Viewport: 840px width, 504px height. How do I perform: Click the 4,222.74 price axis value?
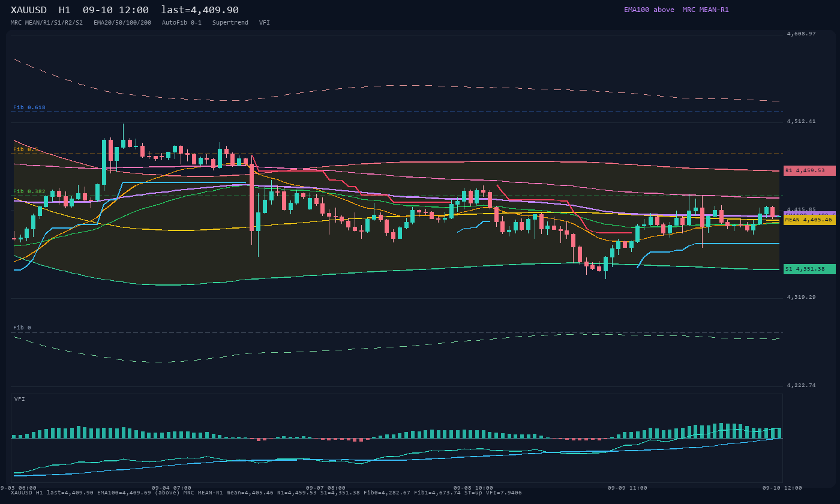coord(802,385)
